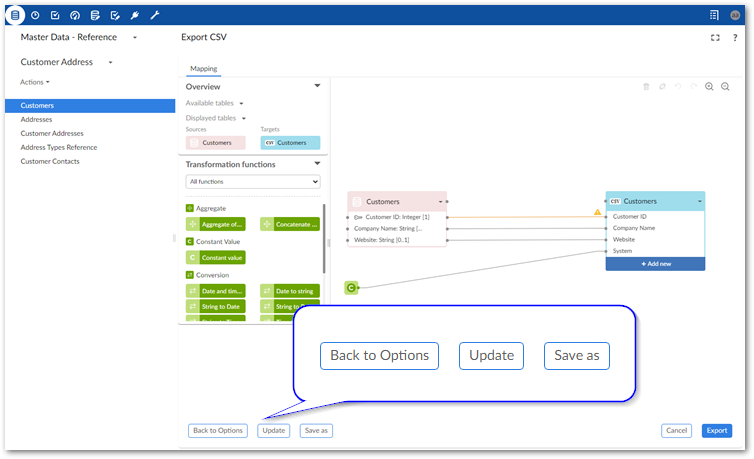Open the Actions menu
Image resolution: width=754 pixels, height=459 pixels.
(x=35, y=82)
